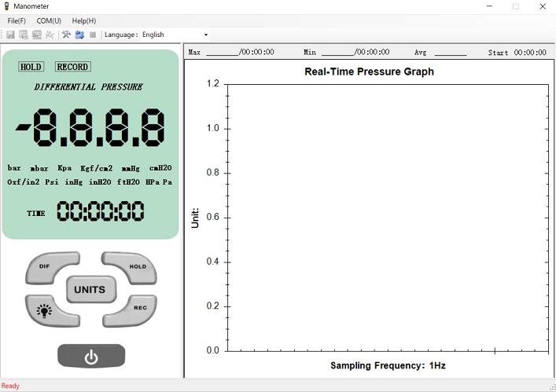Click the blue connect icon in the toolbar

79,35
